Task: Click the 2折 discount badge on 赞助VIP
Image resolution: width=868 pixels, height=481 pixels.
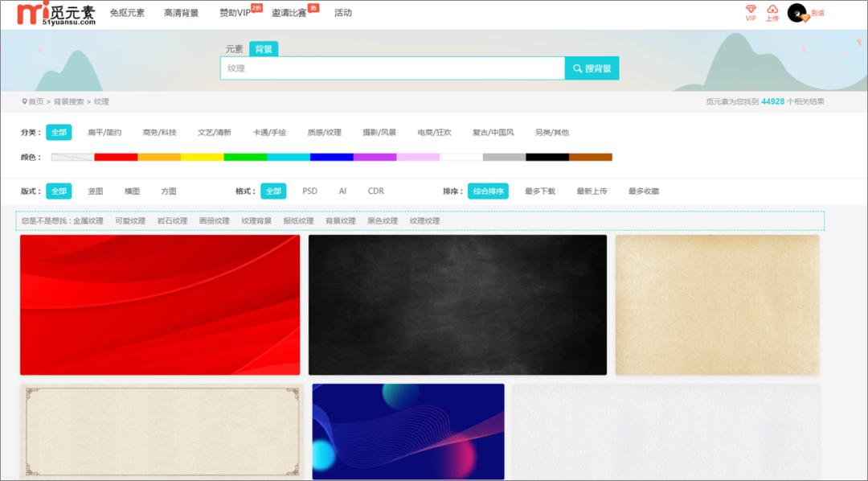Action: coord(255,6)
